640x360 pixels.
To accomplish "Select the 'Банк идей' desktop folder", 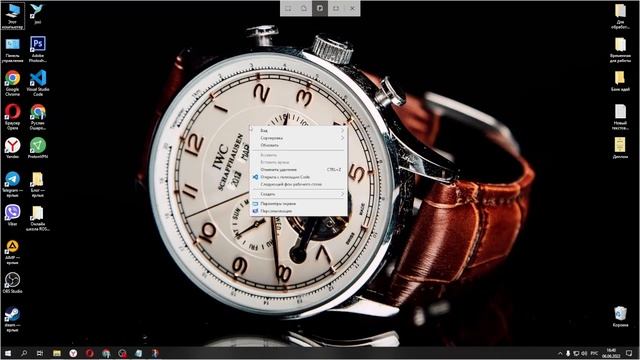I will coord(620,81).
